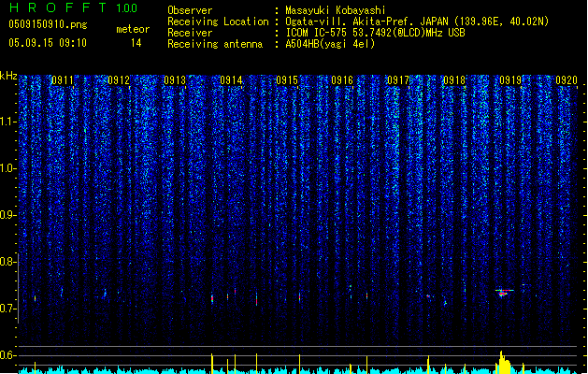The width and height of the screenshot is (588, 374).
Task: Click the Receiving Location label
Action: click(x=218, y=22)
